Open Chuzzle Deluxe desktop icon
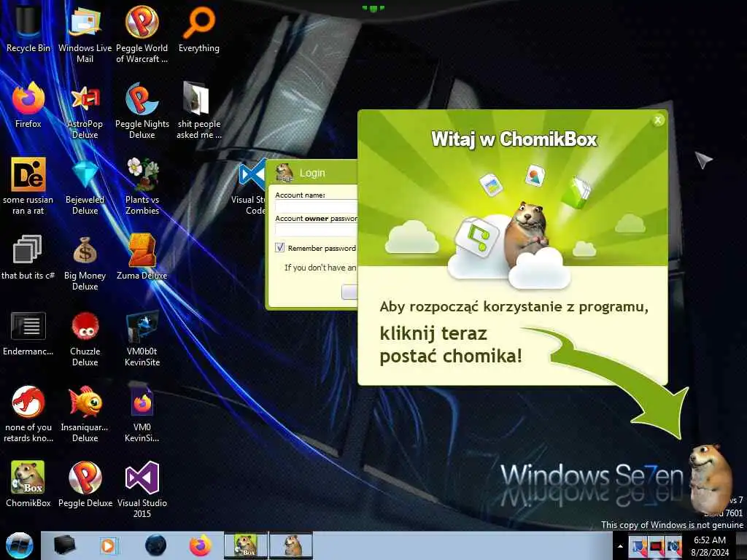 85,338
